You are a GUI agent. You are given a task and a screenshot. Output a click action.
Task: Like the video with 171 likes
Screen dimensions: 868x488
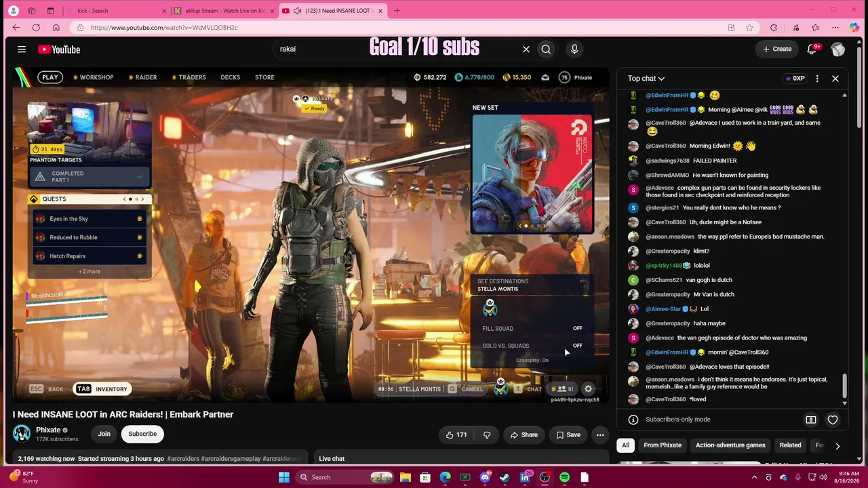456,434
